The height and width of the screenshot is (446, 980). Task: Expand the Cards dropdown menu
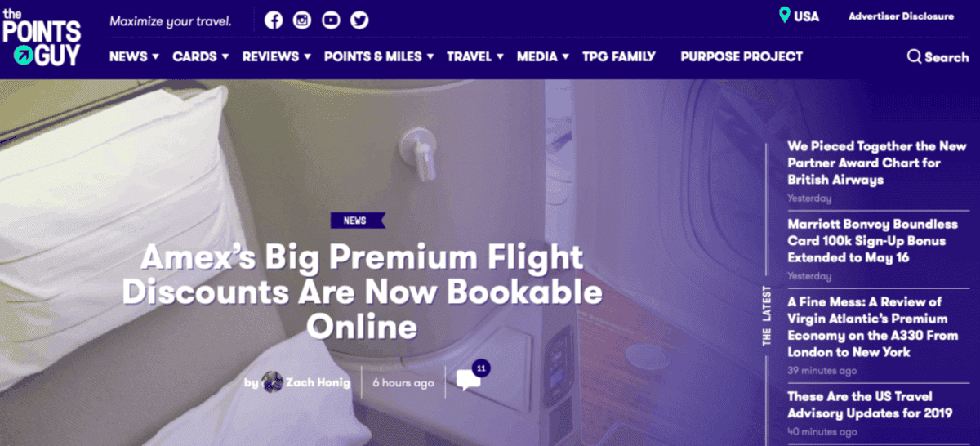[x=201, y=56]
